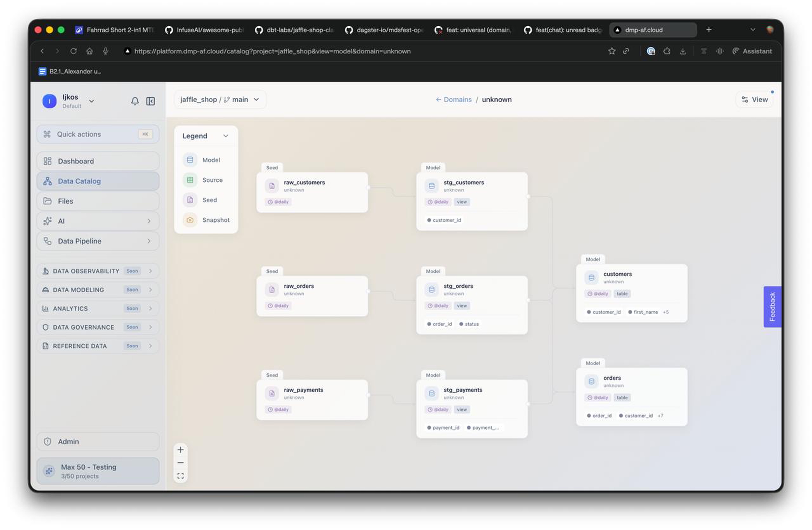Open notifications bell icon
Screen dimensions: 812x530
(135, 101)
